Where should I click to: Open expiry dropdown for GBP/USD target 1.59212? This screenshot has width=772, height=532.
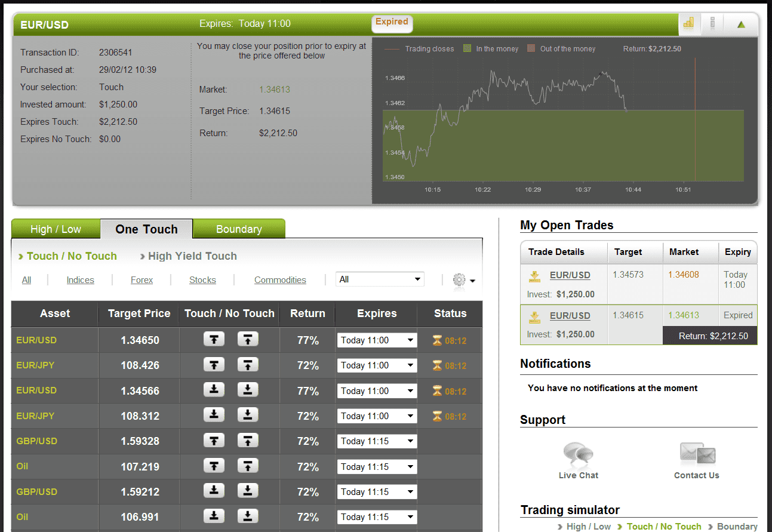pos(377,492)
